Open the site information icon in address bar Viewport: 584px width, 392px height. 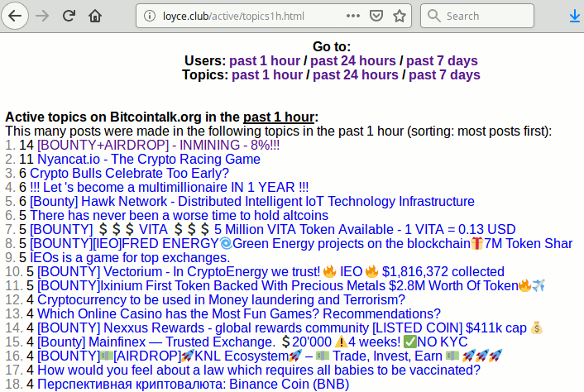(150, 16)
